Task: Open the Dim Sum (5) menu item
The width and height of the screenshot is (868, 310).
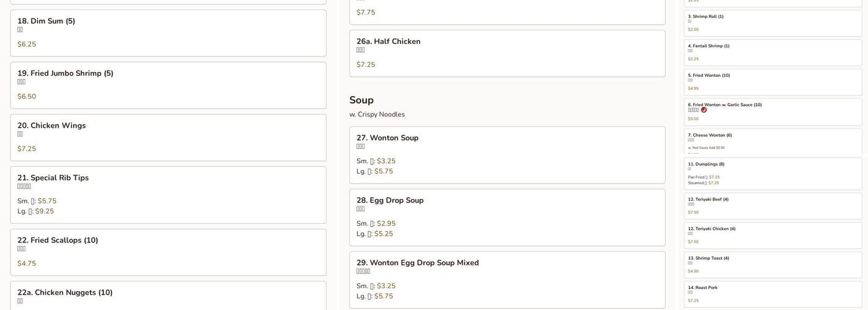Action: [x=168, y=33]
